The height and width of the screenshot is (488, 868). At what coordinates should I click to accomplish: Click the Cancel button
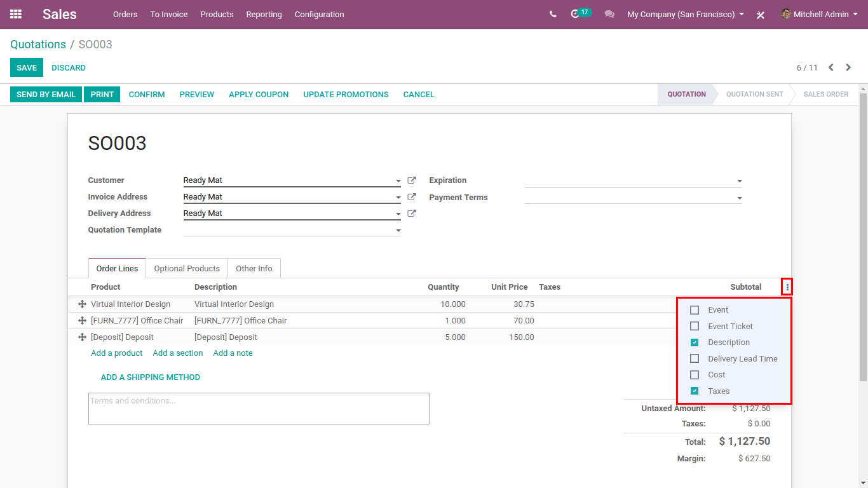coord(419,94)
